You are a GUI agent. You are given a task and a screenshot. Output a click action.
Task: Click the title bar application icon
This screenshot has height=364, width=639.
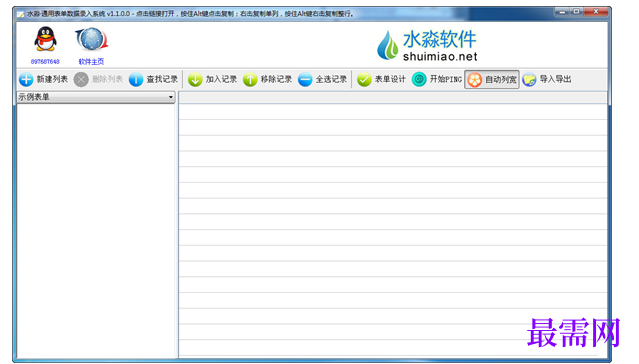pyautogui.click(x=20, y=14)
